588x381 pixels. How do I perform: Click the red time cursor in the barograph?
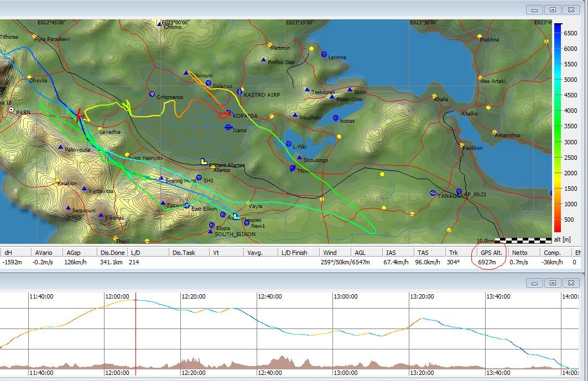136,334
